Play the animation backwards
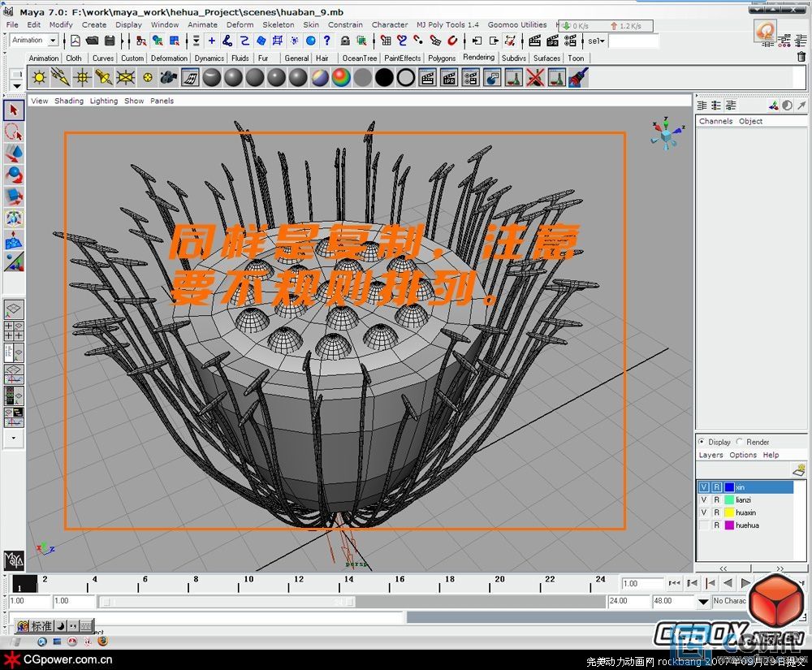Viewport: 812px width, 670px height. coord(728,583)
